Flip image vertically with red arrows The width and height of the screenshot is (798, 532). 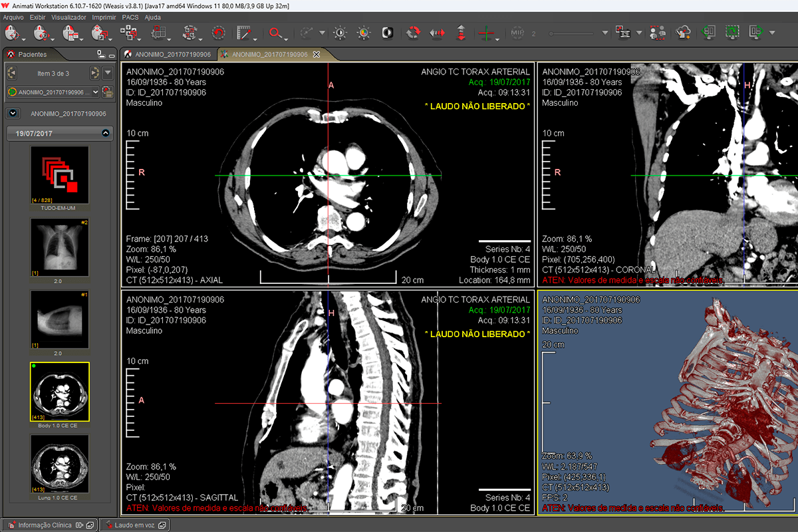coord(461,32)
